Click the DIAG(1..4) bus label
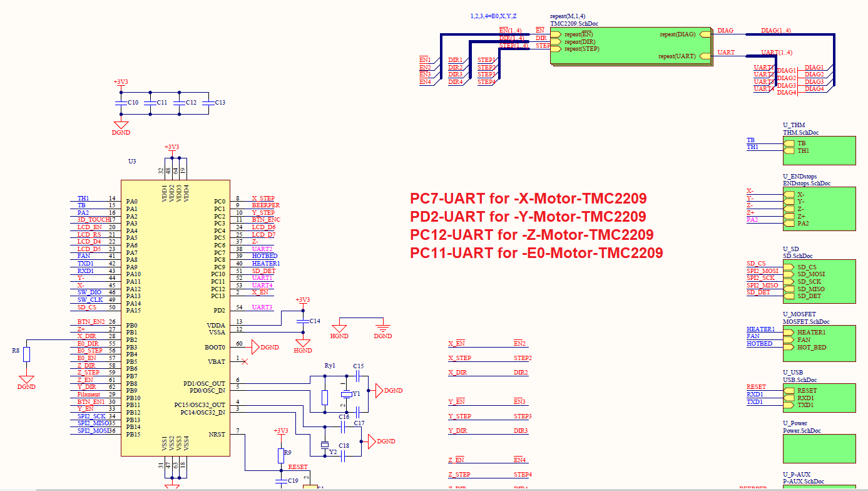868x491 pixels. point(776,31)
